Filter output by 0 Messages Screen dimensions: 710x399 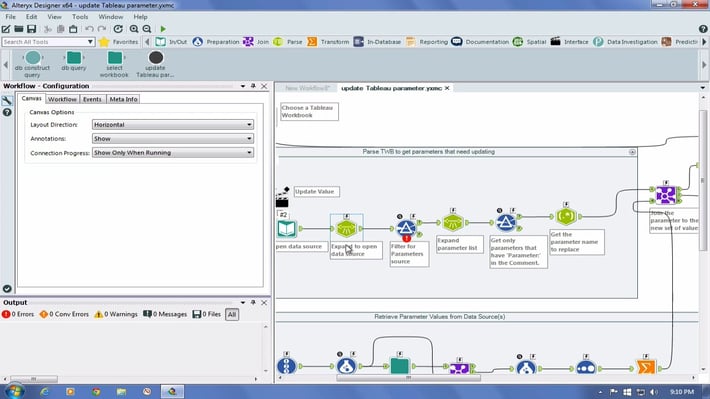point(165,314)
